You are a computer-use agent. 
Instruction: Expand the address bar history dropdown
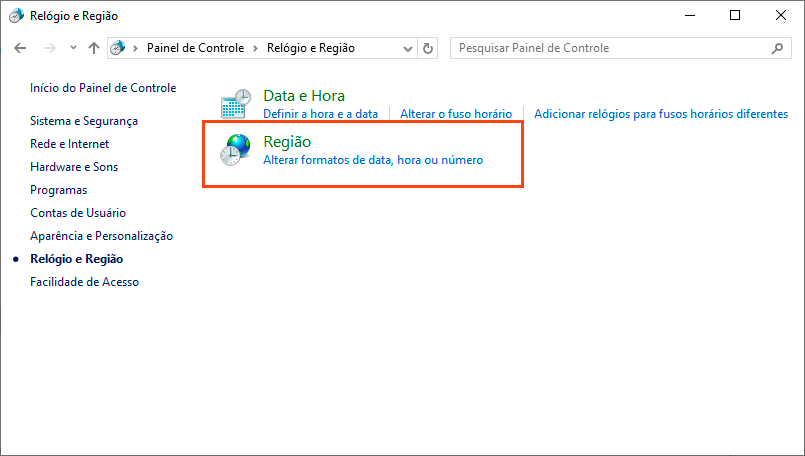pos(408,49)
